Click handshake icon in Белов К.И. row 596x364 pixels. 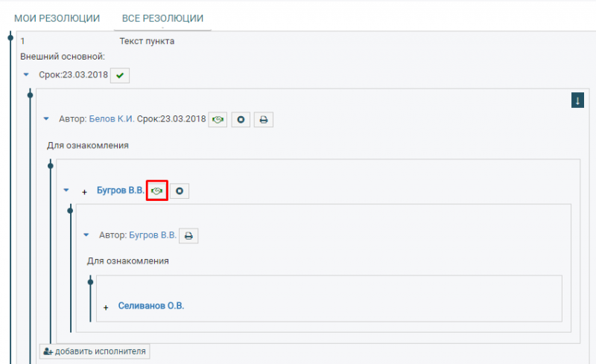(x=218, y=119)
